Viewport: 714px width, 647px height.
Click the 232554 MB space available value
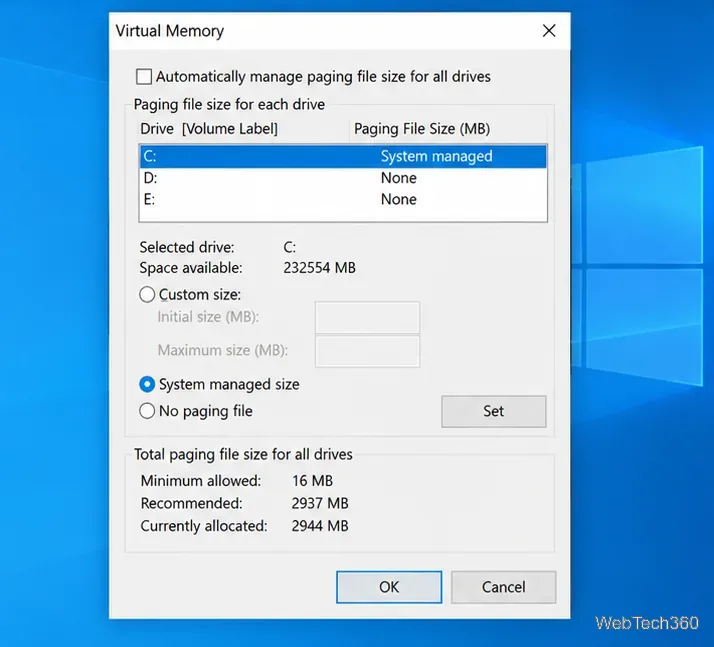point(319,268)
